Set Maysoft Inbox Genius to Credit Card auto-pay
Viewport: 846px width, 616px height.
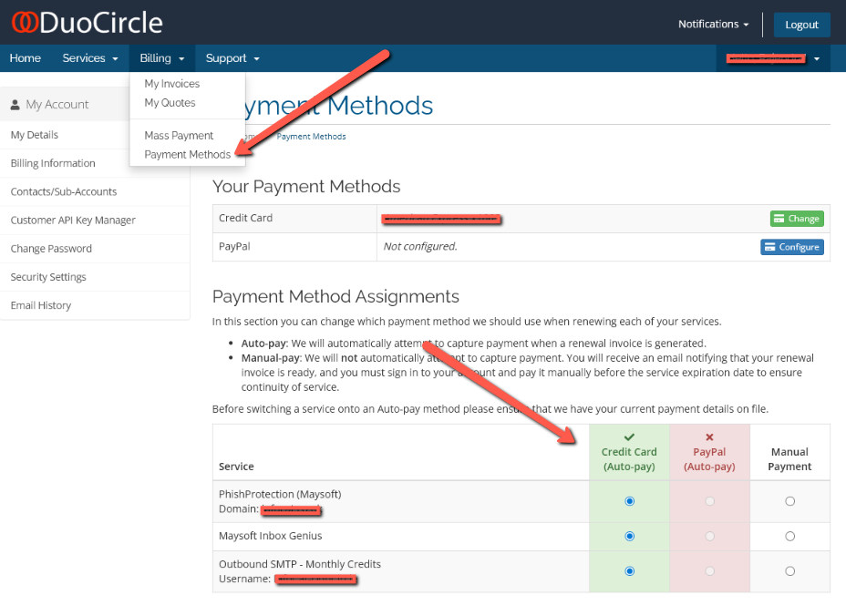[629, 536]
